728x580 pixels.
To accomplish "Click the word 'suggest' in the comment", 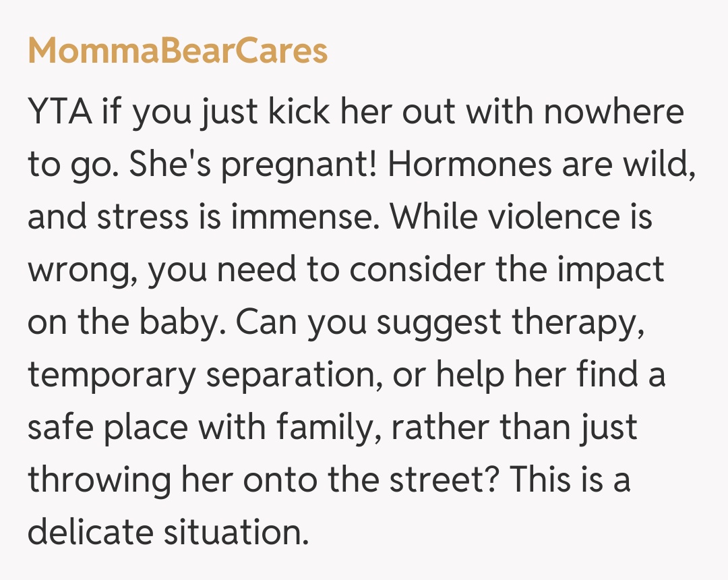I will (x=439, y=322).
